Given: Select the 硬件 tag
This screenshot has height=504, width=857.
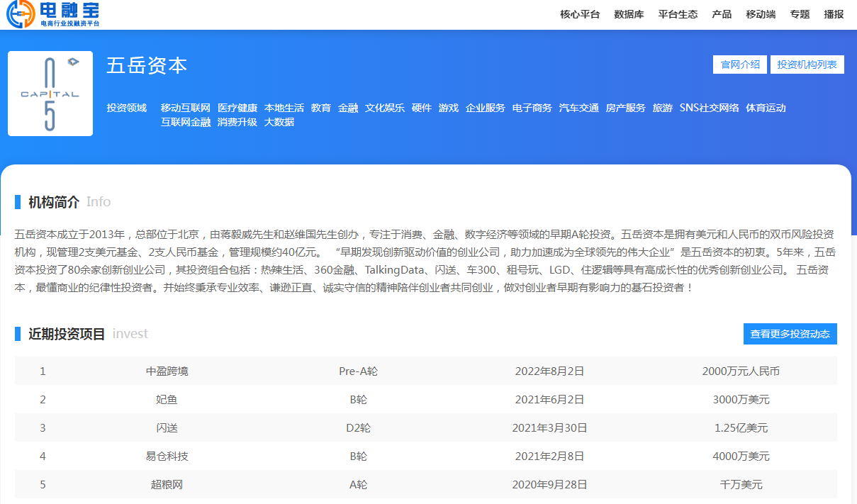Looking at the screenshot, I should (422, 108).
